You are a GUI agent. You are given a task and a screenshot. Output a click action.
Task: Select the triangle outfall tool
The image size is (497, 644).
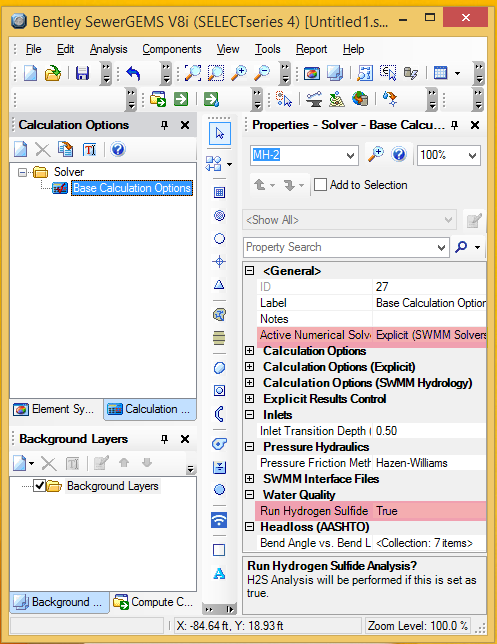tap(219, 284)
